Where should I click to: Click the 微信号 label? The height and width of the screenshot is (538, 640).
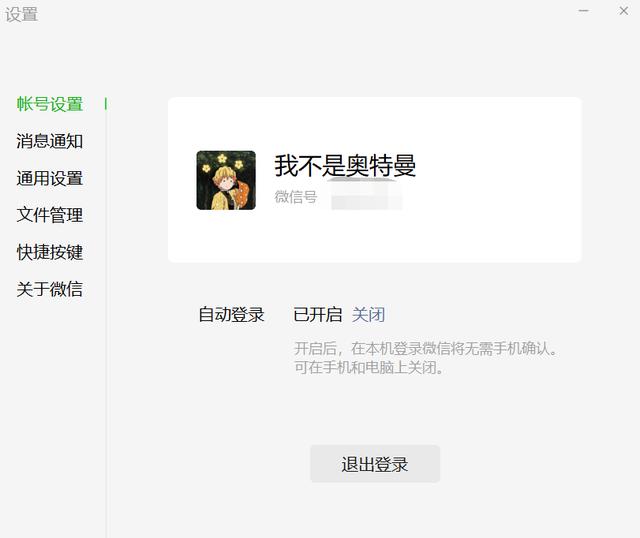296,197
